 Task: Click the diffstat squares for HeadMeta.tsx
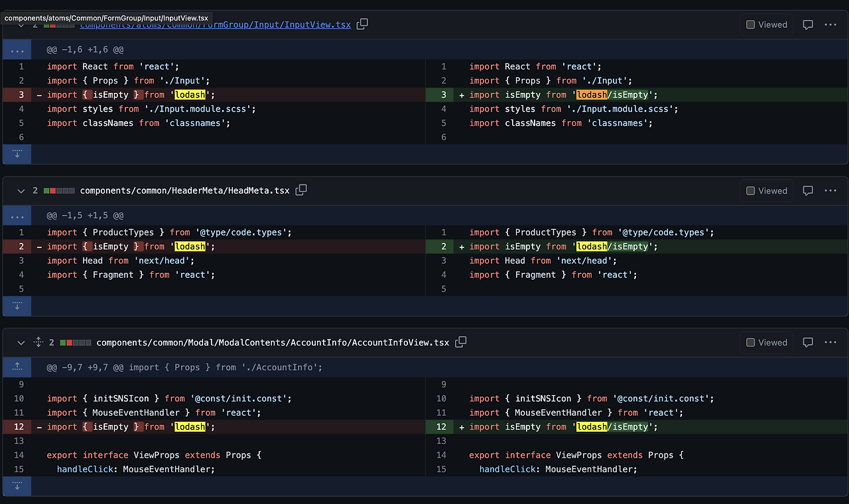(x=59, y=190)
